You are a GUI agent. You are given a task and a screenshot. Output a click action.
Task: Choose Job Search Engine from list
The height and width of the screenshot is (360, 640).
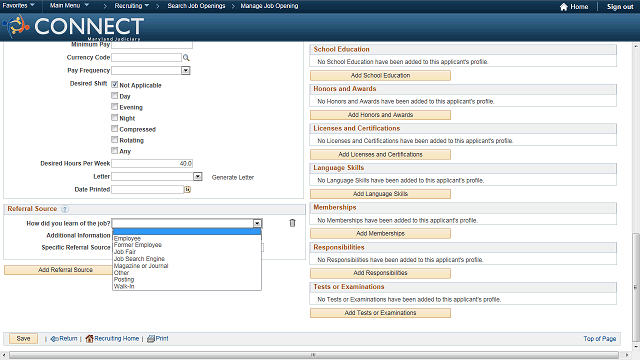tap(139, 259)
